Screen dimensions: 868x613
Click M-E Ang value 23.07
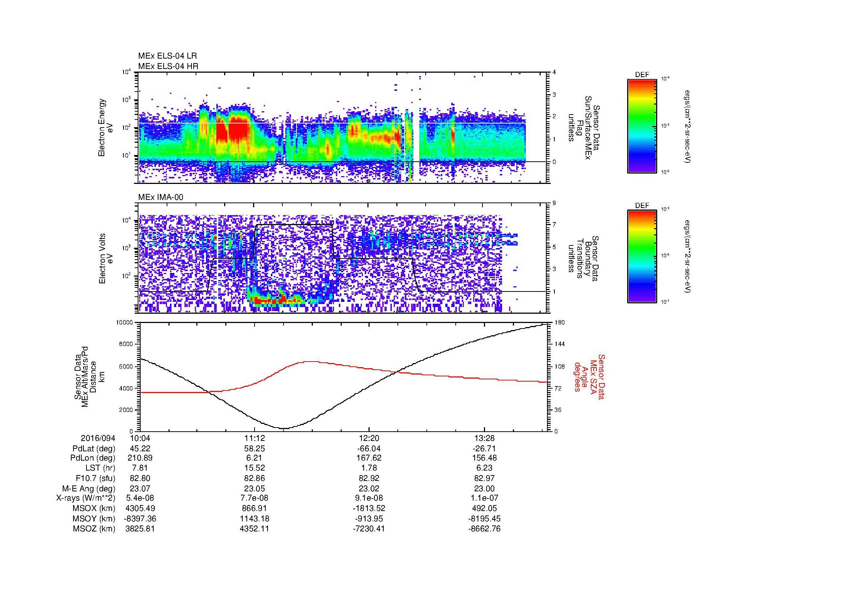coord(140,489)
